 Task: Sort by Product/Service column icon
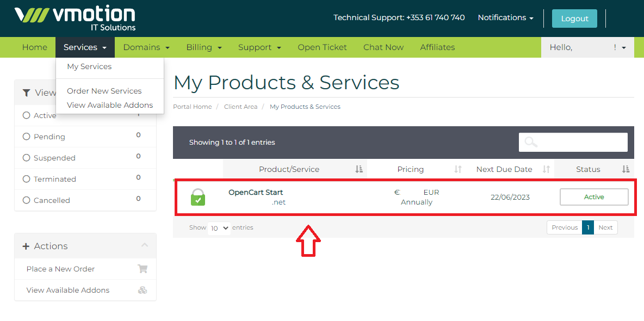pyautogui.click(x=360, y=169)
